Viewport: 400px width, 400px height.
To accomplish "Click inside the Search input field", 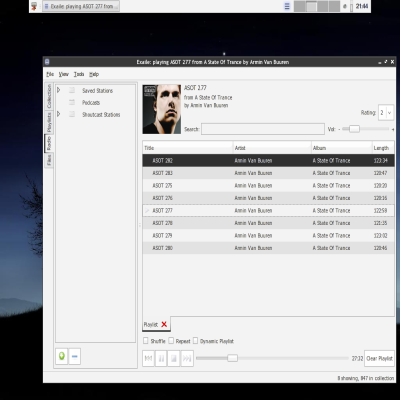I will [263, 129].
